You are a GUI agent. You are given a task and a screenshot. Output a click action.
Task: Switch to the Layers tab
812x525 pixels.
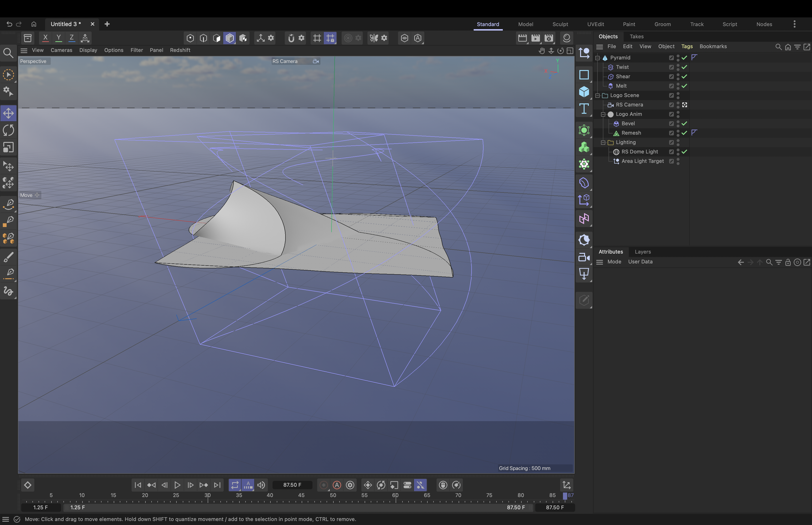pos(643,252)
